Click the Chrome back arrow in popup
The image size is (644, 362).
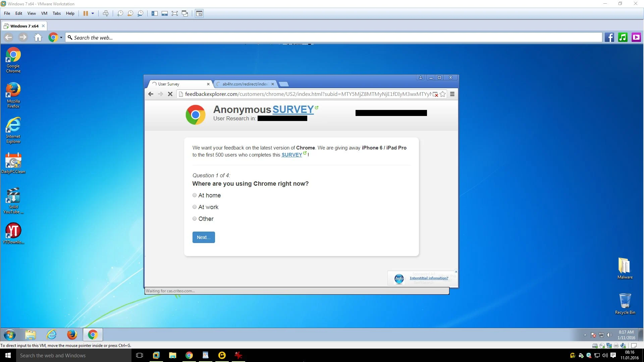click(x=151, y=94)
